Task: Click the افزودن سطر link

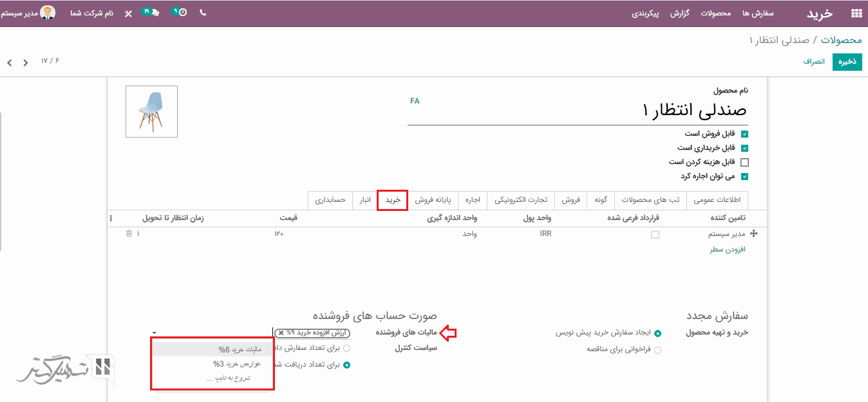Action: pos(727,250)
